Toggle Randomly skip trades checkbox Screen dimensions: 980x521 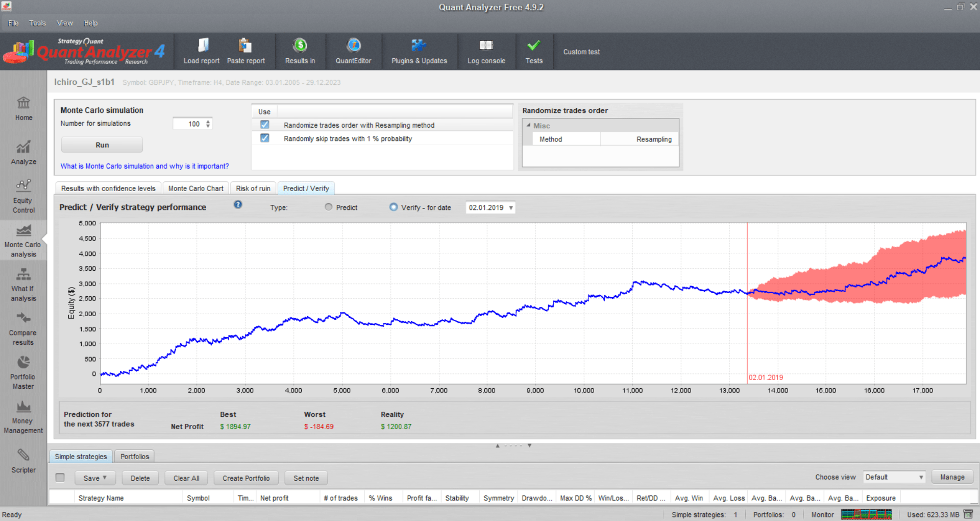(x=264, y=138)
